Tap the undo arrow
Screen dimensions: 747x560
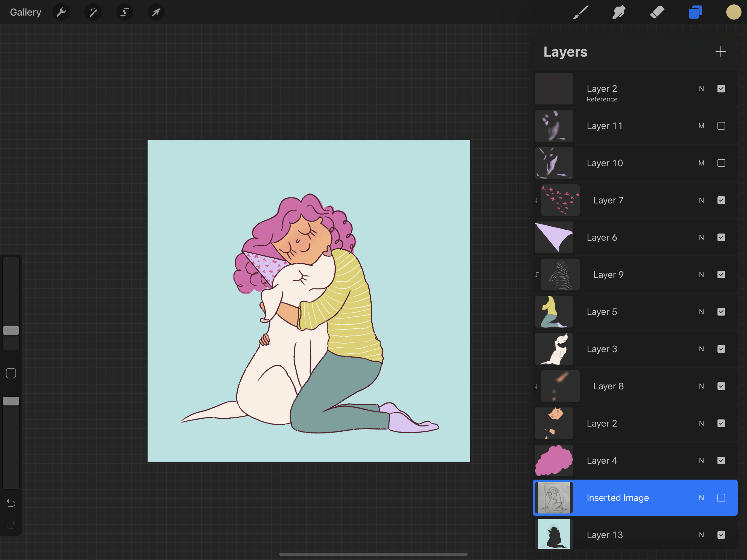pyautogui.click(x=11, y=503)
